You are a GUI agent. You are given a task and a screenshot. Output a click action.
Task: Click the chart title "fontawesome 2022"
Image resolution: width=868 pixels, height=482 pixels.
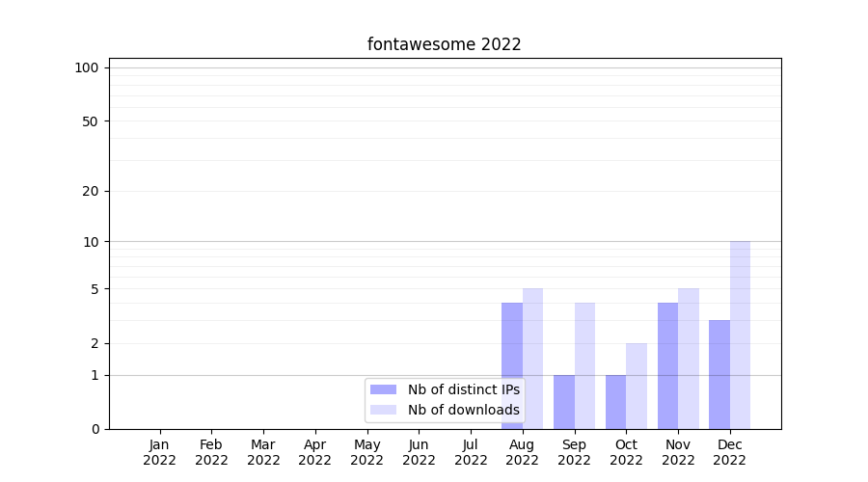pyautogui.click(x=444, y=44)
